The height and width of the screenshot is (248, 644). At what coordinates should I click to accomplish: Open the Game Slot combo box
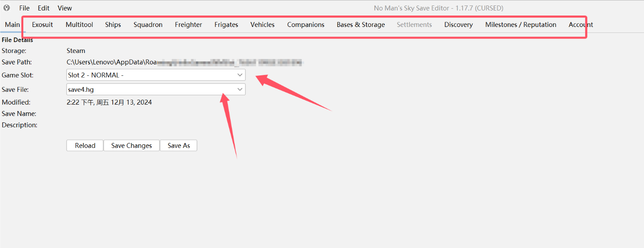pos(156,75)
